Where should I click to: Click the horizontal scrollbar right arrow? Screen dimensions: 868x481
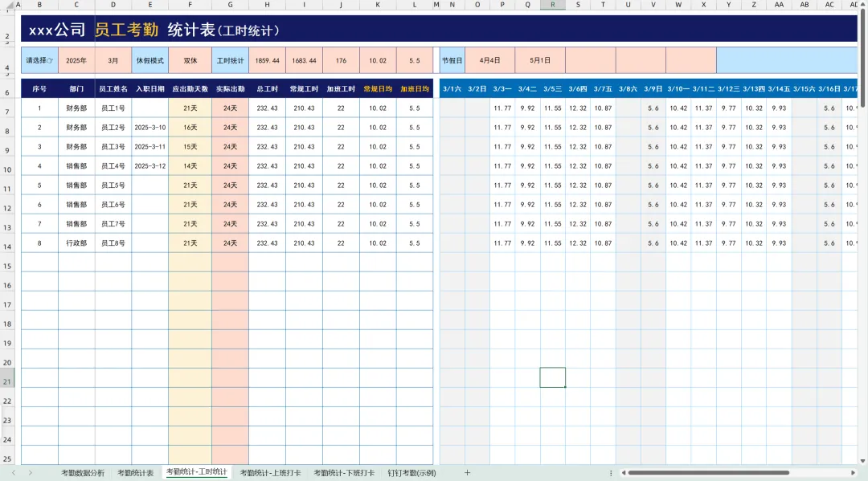pos(853,473)
